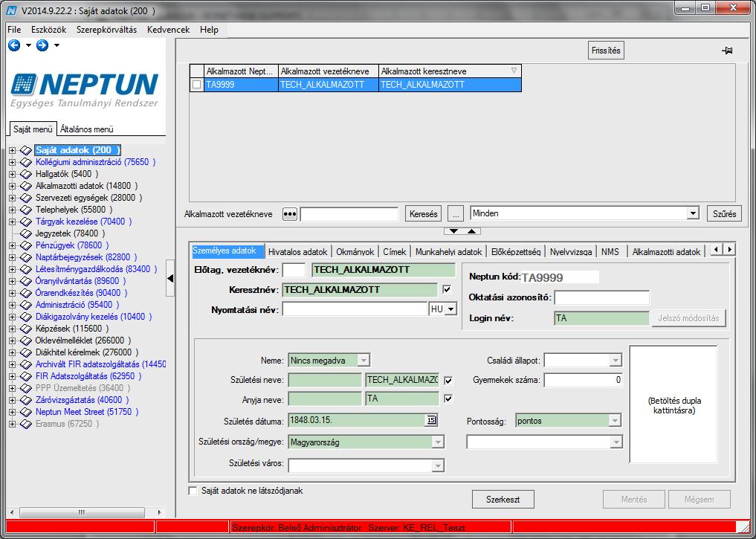Click the Neptun app icon in title bar
The height and width of the screenshot is (539, 756).
(x=11, y=10)
